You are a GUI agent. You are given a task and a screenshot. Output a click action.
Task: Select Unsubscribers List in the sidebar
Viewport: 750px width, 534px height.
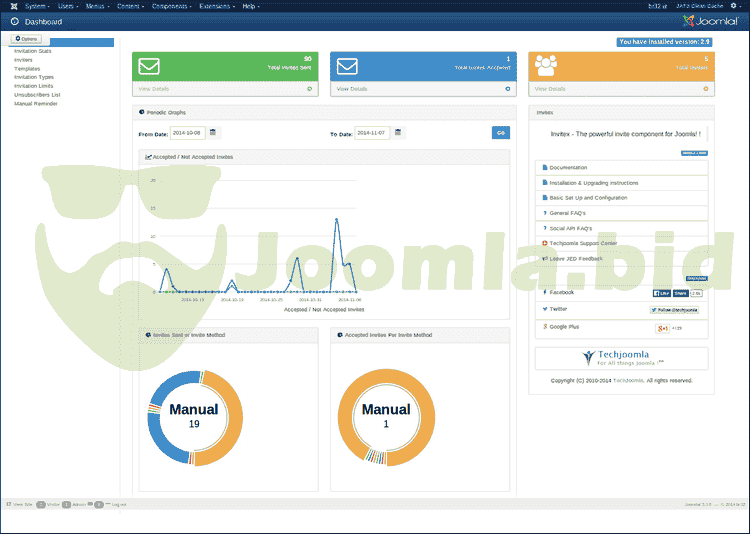(x=37, y=94)
